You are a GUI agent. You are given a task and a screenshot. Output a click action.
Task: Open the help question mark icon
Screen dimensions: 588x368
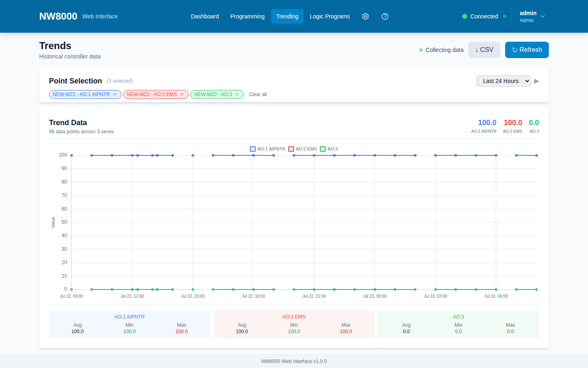click(x=385, y=16)
